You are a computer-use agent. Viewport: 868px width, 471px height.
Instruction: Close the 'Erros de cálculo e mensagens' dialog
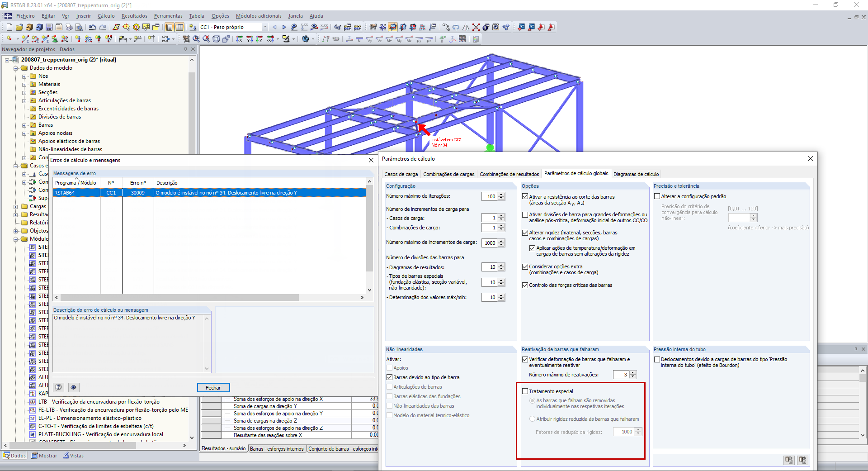[x=371, y=160]
